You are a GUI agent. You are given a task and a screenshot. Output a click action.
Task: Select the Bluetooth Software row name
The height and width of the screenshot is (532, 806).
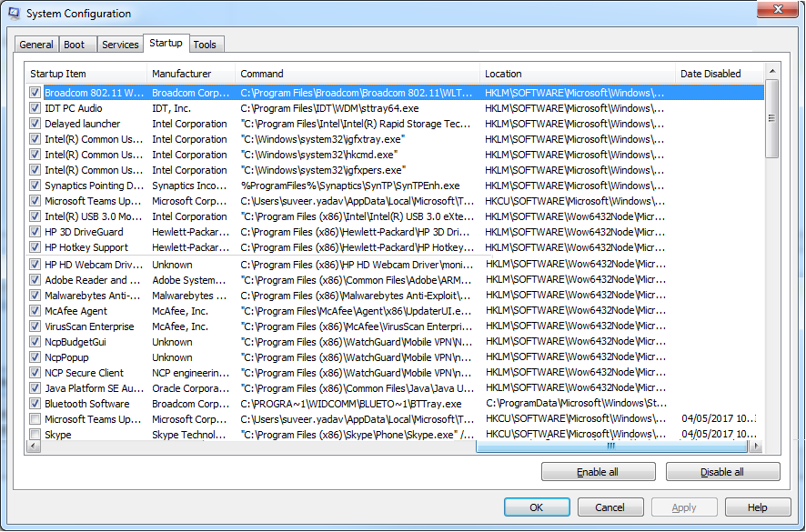point(86,404)
